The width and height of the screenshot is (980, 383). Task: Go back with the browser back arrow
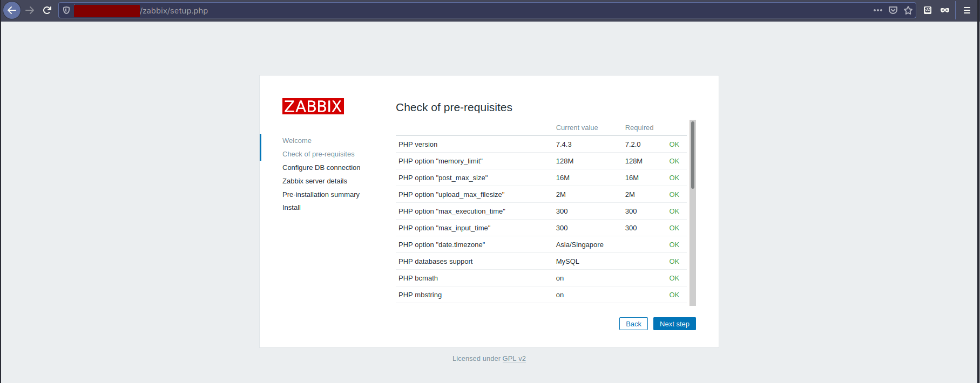(x=12, y=10)
